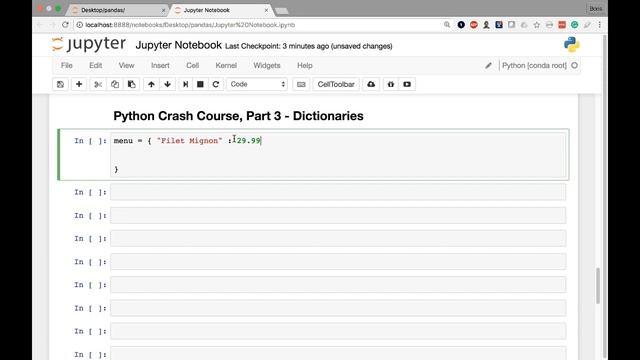This screenshot has height=360, width=640.
Task: Open the command palette keyboard icon
Action: (x=301, y=84)
